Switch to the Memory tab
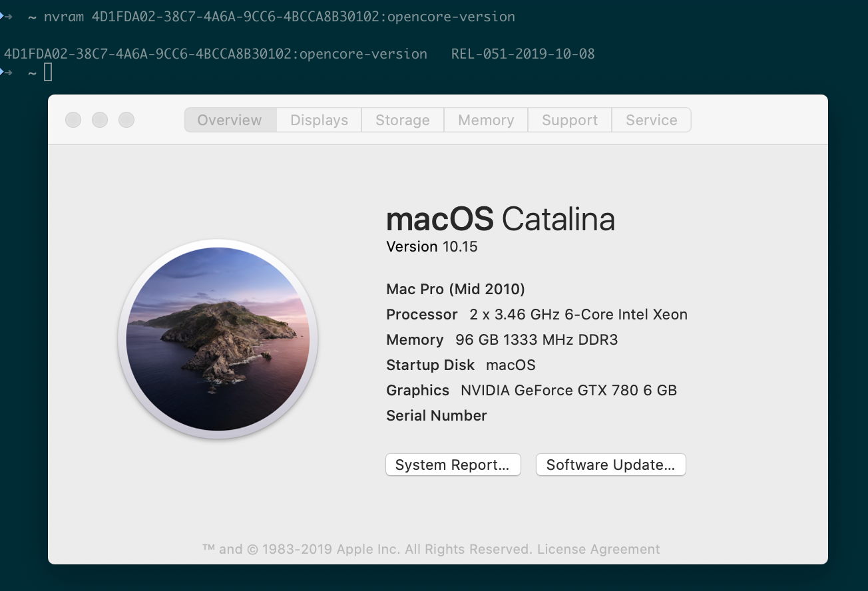 pyautogui.click(x=485, y=120)
